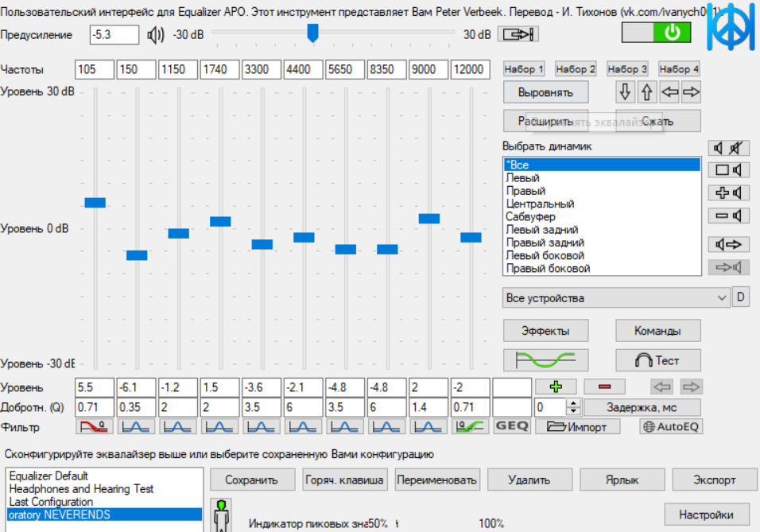Click the Горяч. клавиша button

click(344, 480)
